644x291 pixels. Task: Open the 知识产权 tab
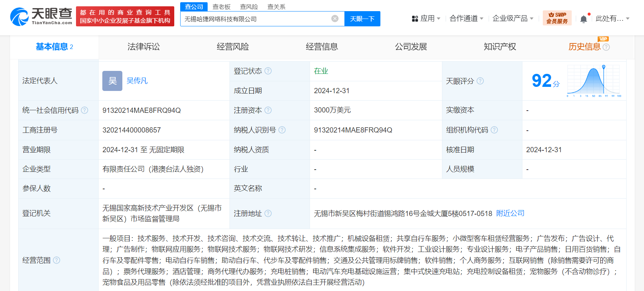499,47
